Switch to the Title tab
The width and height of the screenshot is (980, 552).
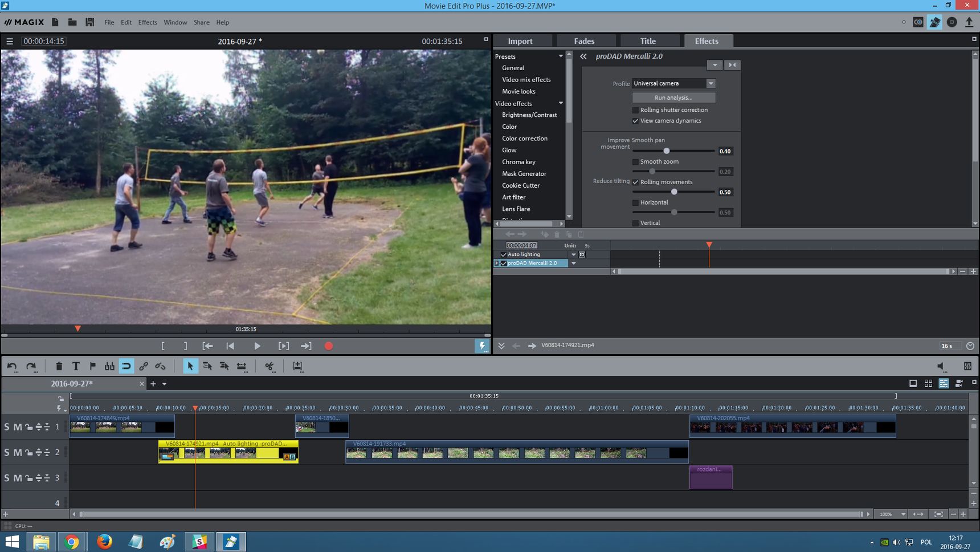[x=648, y=41]
